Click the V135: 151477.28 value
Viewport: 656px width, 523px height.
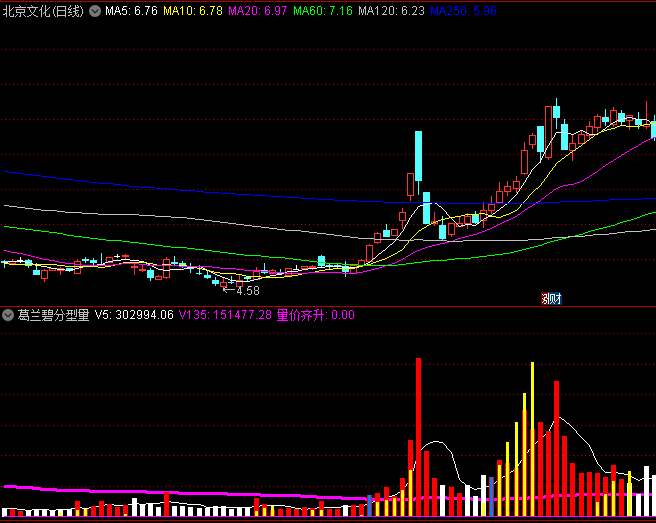click(225, 315)
